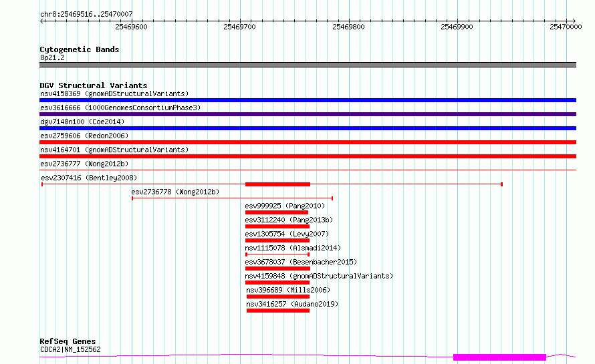Viewport: 595px width, 364px height.
Task: Select the esv2307416 (Bentley2008) label
Action: pos(89,178)
